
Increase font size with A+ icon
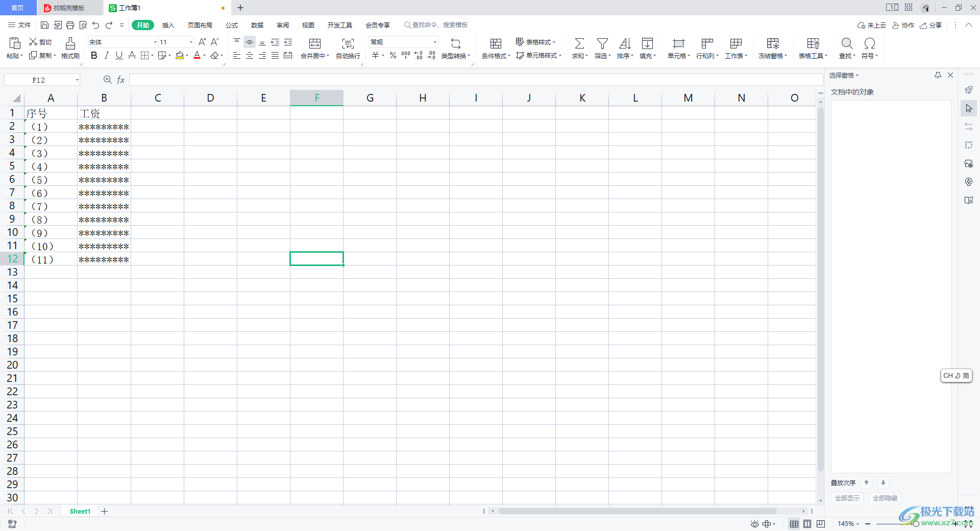tap(202, 42)
